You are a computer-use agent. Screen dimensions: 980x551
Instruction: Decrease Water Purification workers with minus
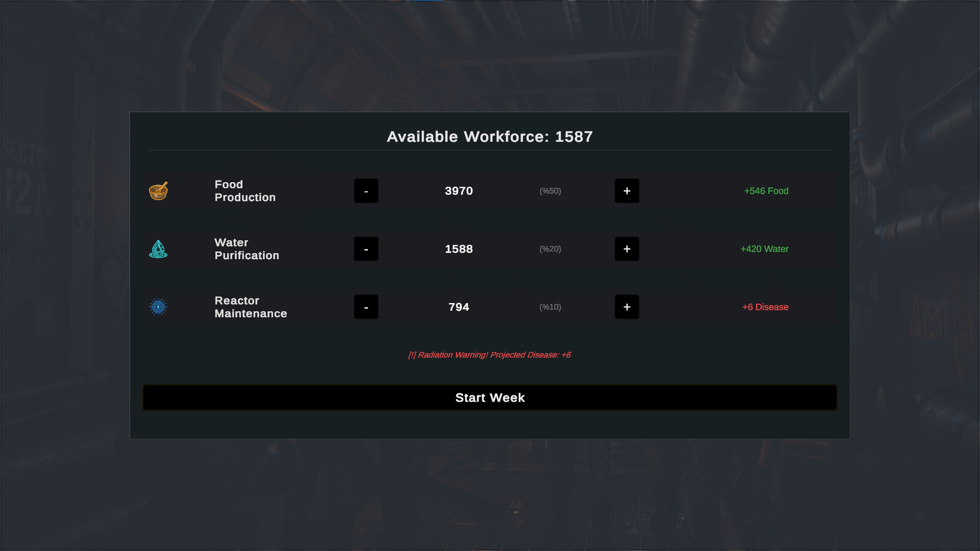(366, 249)
